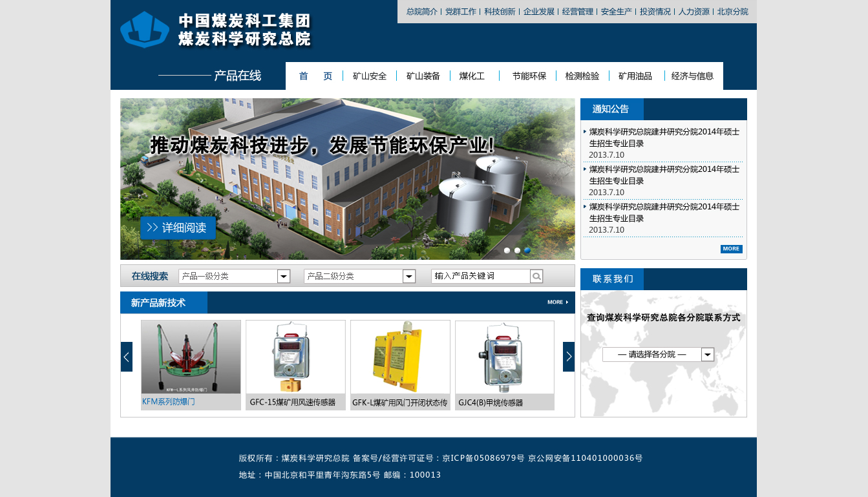
Task: Click the search magnifier icon
Action: tap(536, 277)
